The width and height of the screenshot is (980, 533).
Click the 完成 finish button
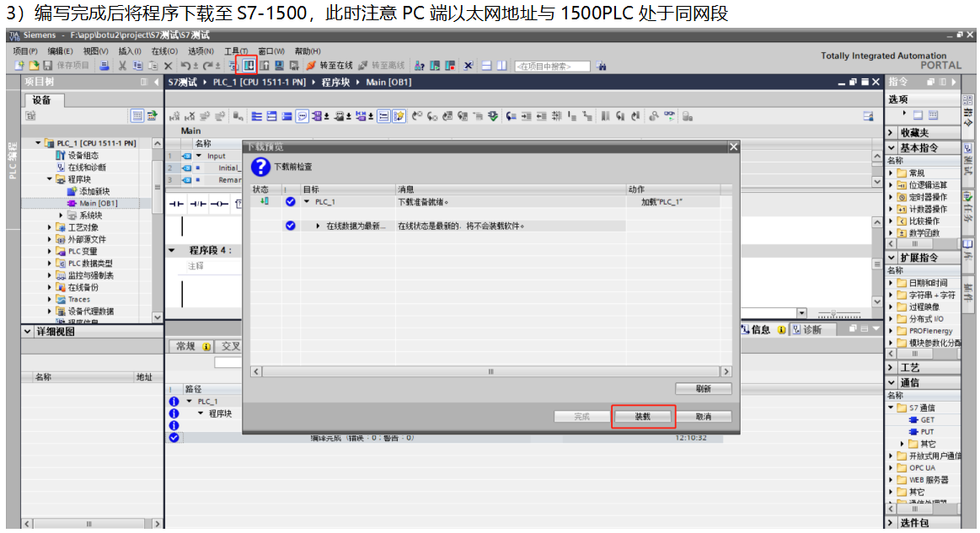pos(582,416)
